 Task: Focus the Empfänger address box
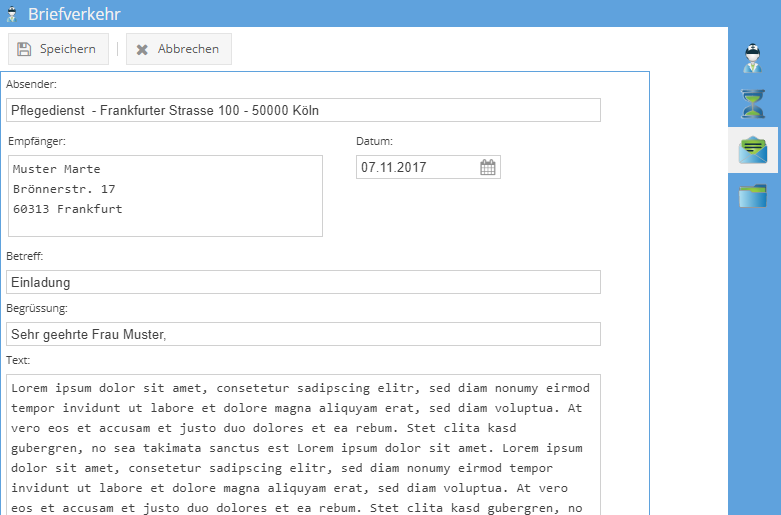pyautogui.click(x=165, y=196)
